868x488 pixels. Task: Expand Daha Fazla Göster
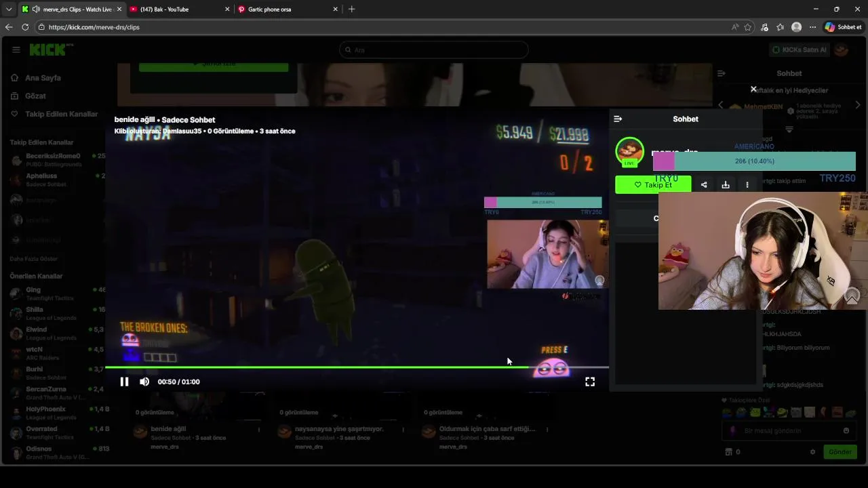(x=33, y=259)
